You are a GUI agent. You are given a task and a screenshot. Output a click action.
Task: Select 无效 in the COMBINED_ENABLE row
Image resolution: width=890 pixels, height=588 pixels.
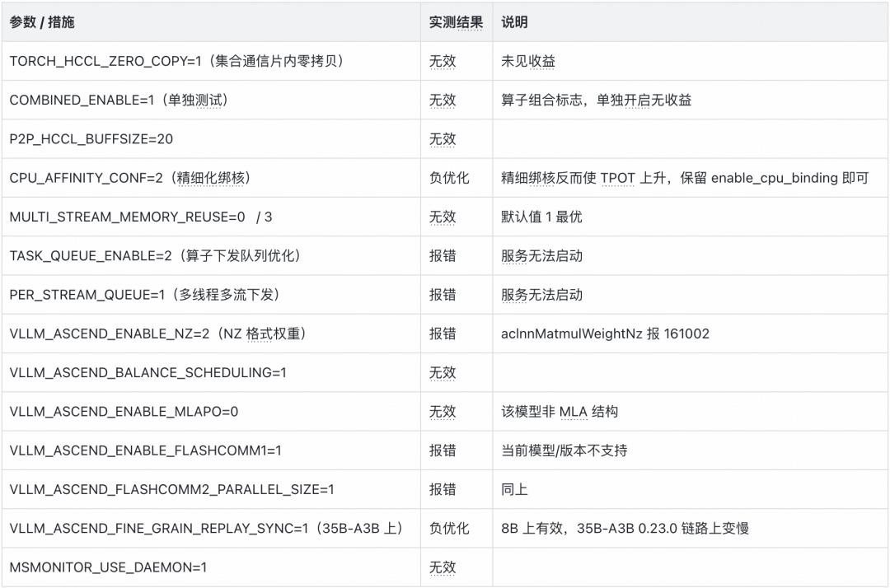click(x=443, y=100)
